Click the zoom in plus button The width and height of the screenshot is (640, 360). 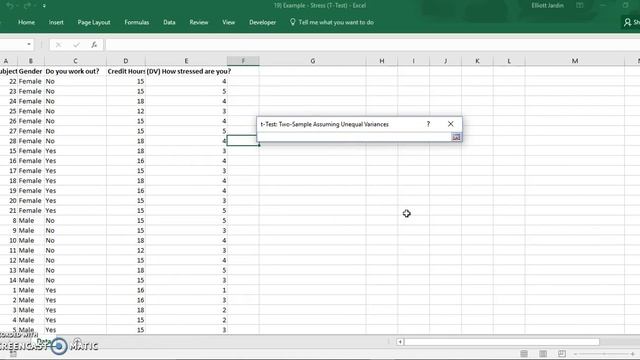pos(632,354)
